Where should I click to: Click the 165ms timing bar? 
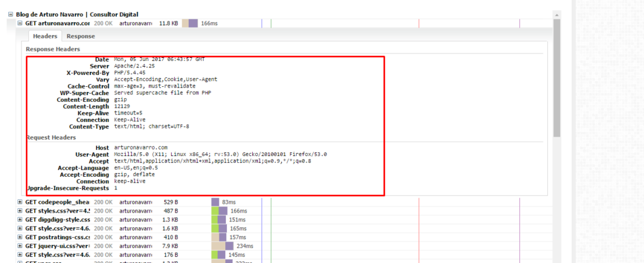tap(219, 228)
